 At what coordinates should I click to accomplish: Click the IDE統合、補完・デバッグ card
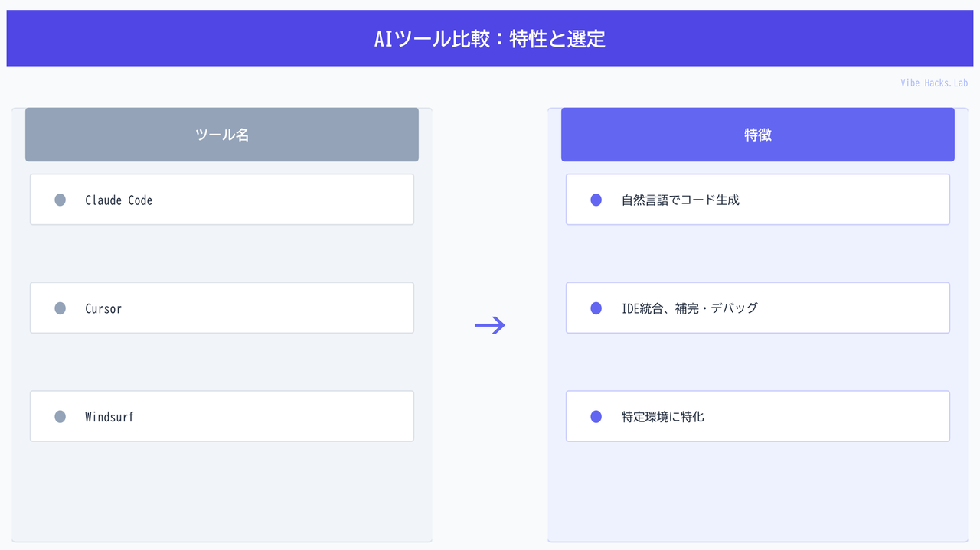click(758, 308)
